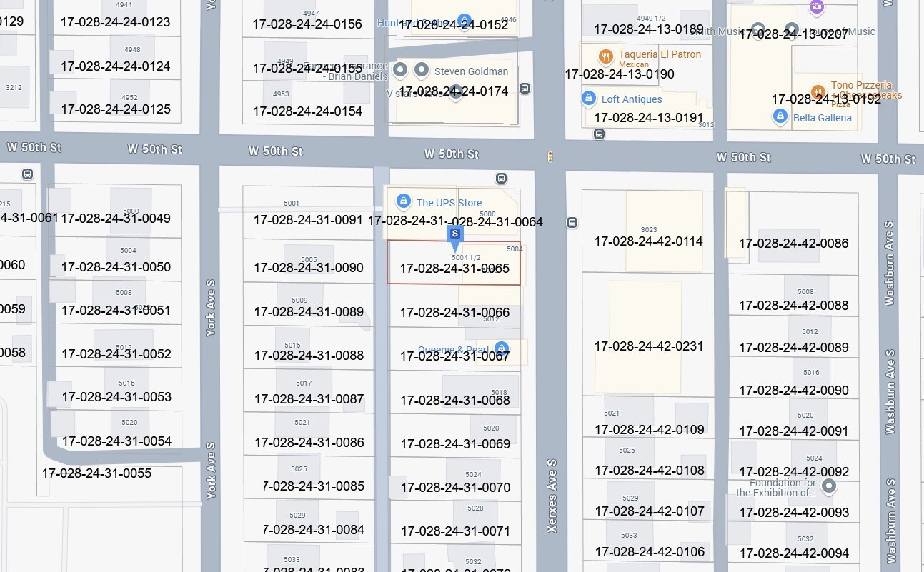Viewport: 924px width, 572px height.
Task: Click the transit stop icon near Loft Antiques
Action: click(599, 133)
